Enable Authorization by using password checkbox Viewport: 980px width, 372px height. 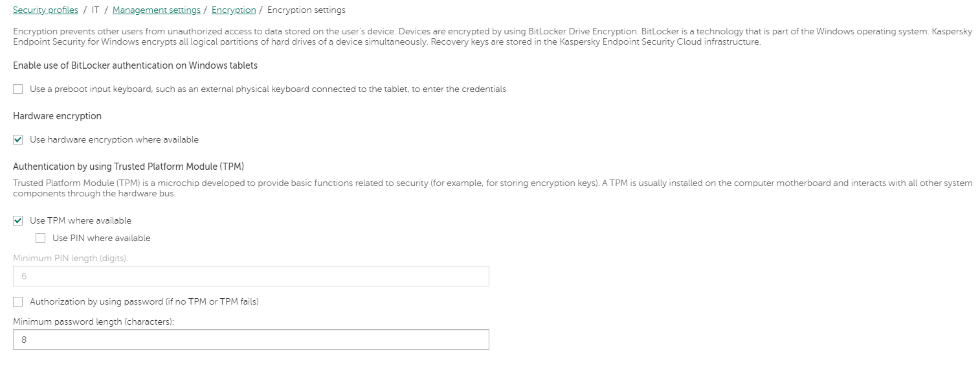(x=18, y=302)
